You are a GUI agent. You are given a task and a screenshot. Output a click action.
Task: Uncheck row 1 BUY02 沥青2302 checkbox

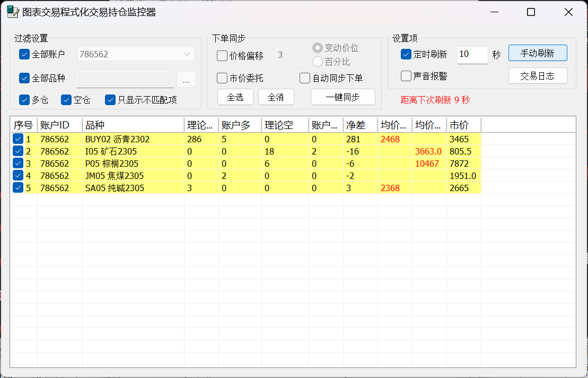click(18, 139)
